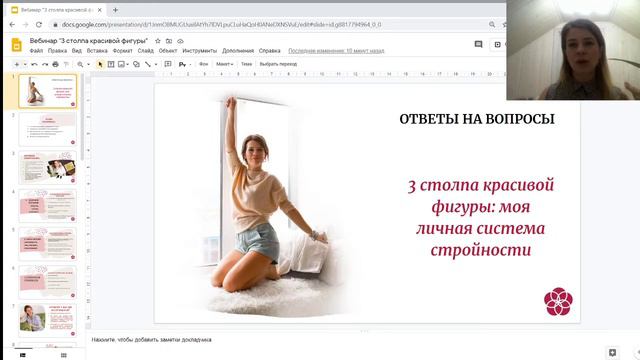Open the Дополнения menu
640x360 pixels.
click(238, 51)
